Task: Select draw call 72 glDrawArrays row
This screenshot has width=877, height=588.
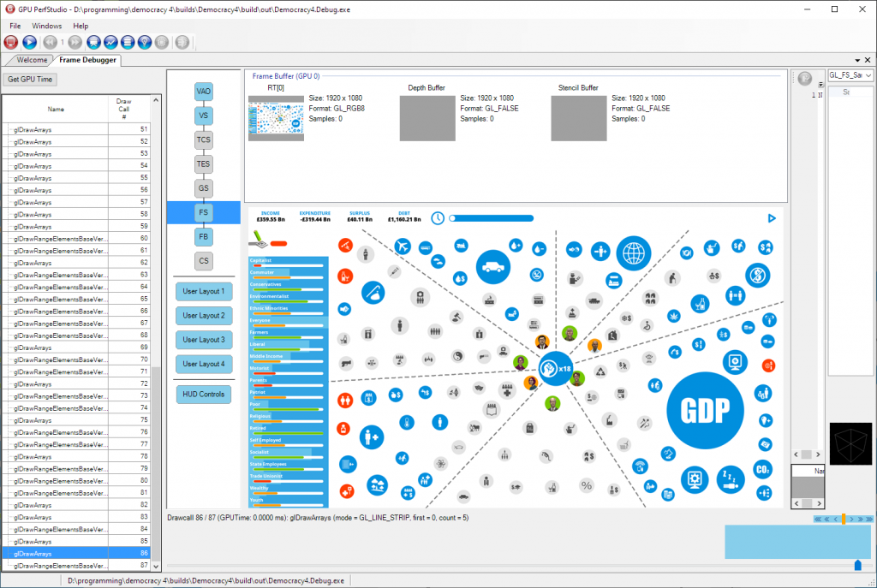Action: tap(76, 384)
